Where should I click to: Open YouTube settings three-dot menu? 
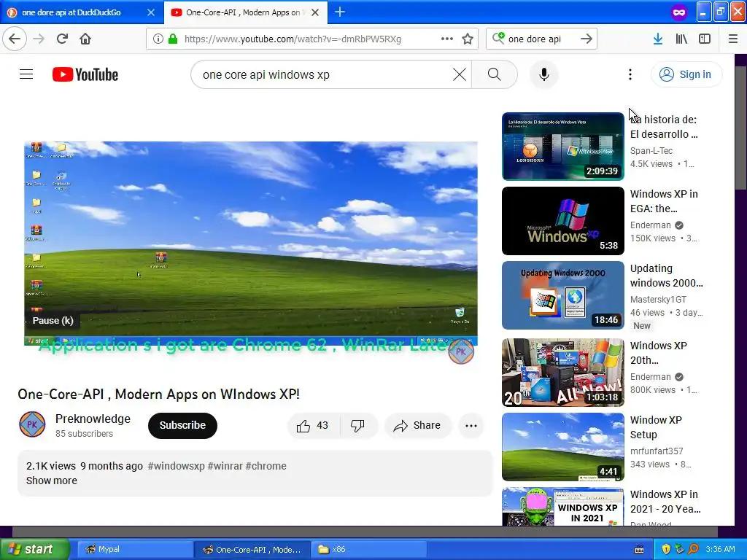pos(630,74)
